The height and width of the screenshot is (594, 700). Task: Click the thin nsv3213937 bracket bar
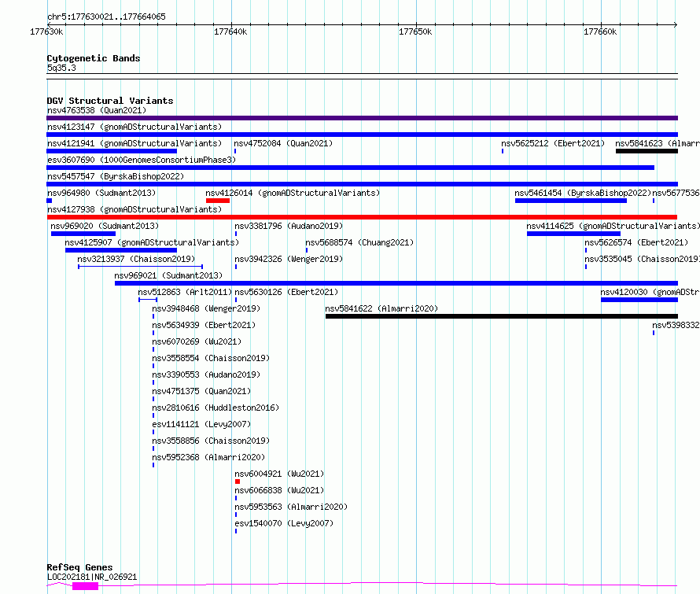point(140,267)
